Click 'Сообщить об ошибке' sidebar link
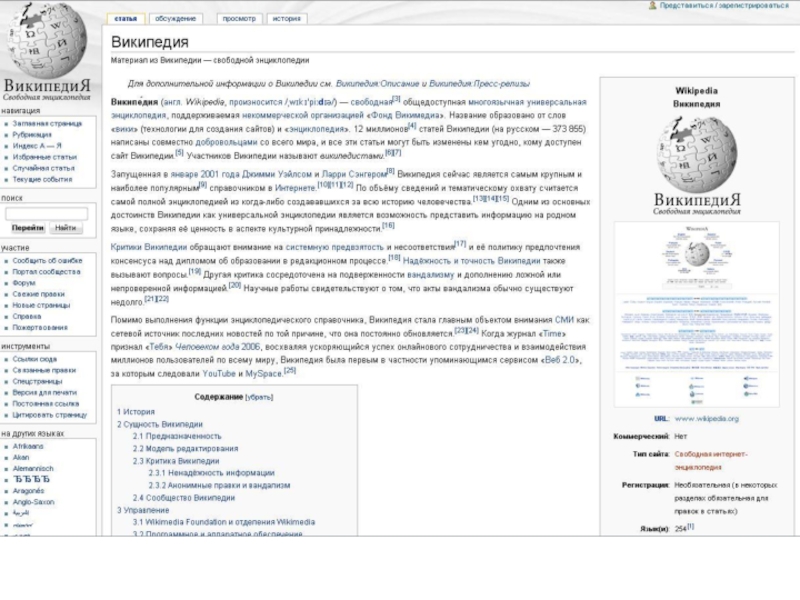 47,260
